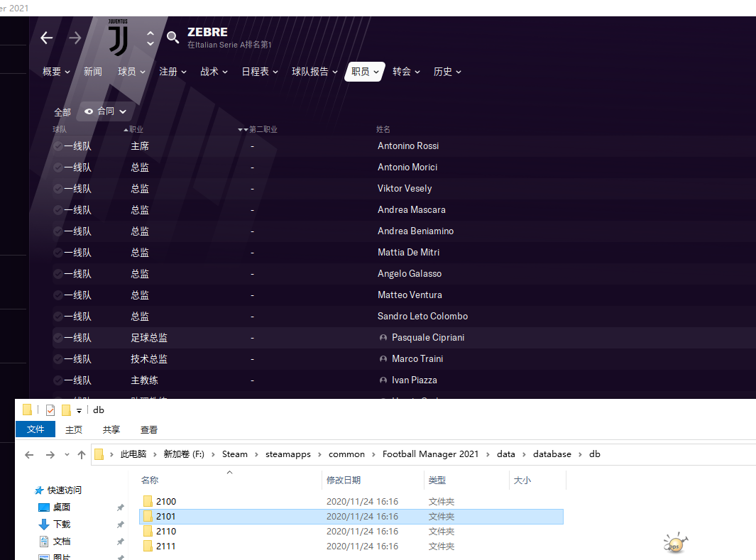
Task: Open Explorer recent locations dropdown arrow
Action: coord(67,454)
